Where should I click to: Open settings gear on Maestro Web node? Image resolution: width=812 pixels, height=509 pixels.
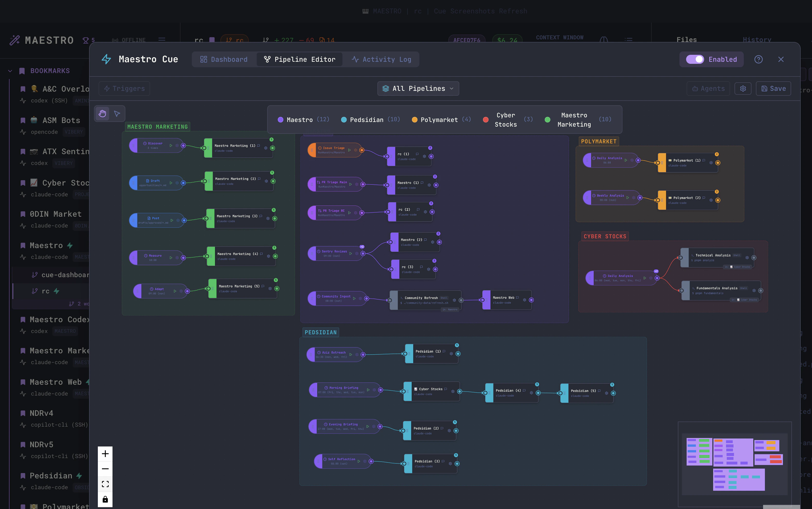coord(524,300)
